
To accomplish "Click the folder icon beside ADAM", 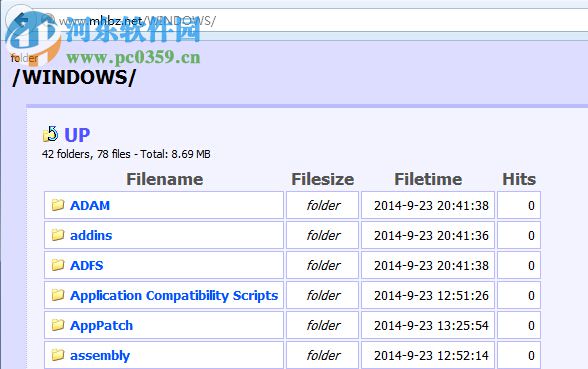I will pyautogui.click(x=58, y=205).
